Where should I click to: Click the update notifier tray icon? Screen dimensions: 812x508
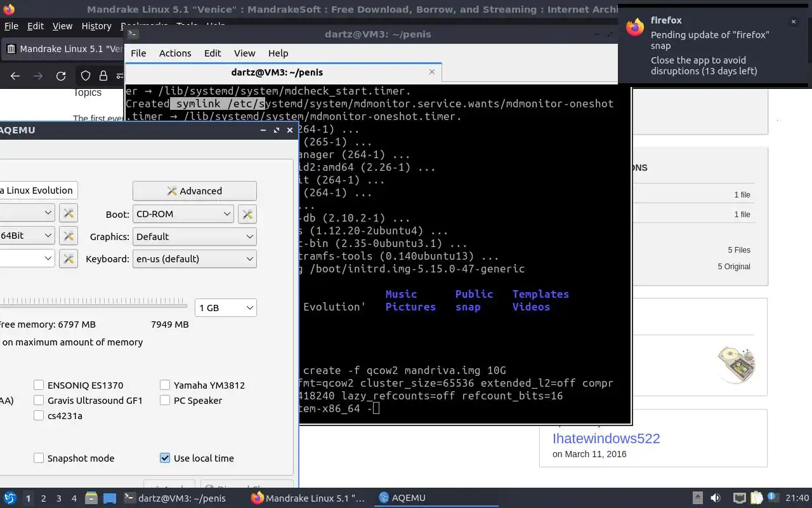773,497
